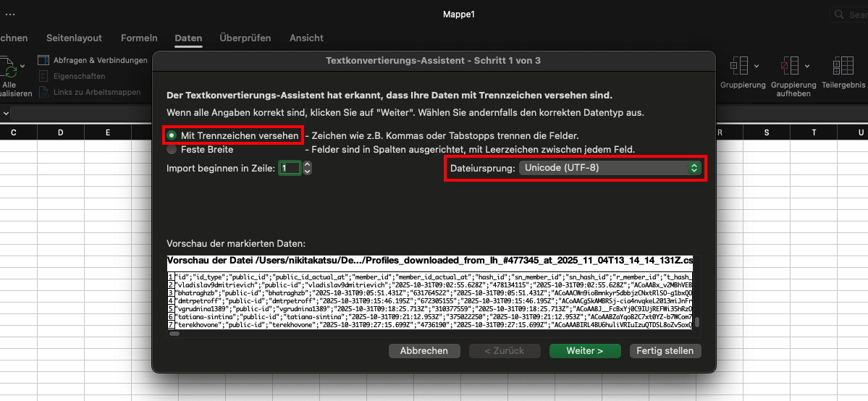Click Abbrechen to cancel the import
Viewport: 868px width, 401px height.
point(424,350)
